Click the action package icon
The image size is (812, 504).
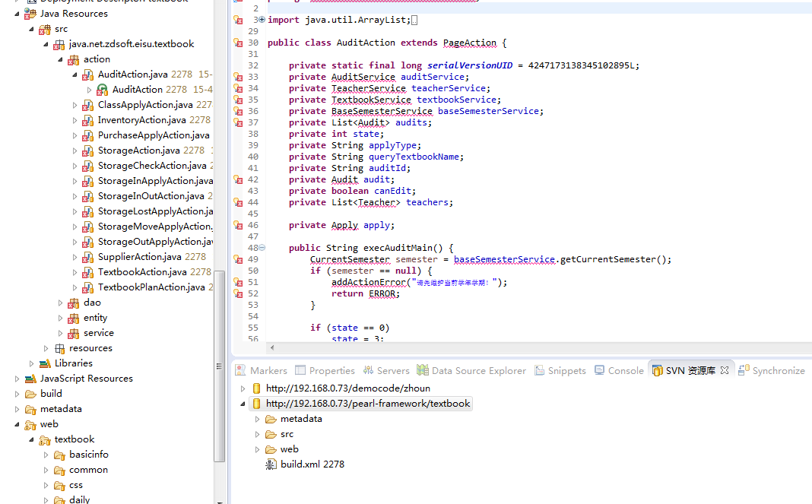click(74, 59)
